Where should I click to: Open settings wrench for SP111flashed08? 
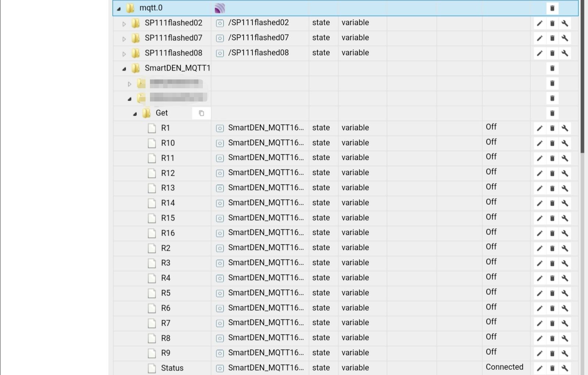pyautogui.click(x=565, y=53)
